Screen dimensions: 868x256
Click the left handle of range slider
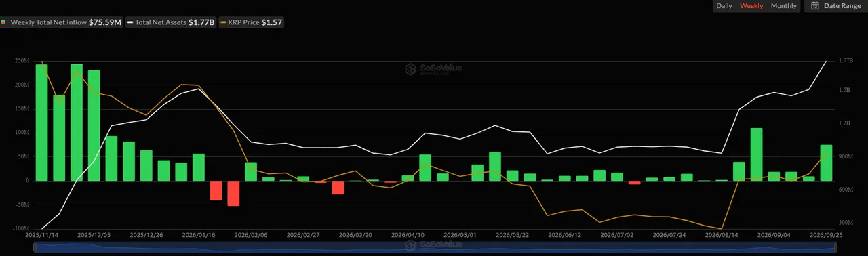click(34, 247)
